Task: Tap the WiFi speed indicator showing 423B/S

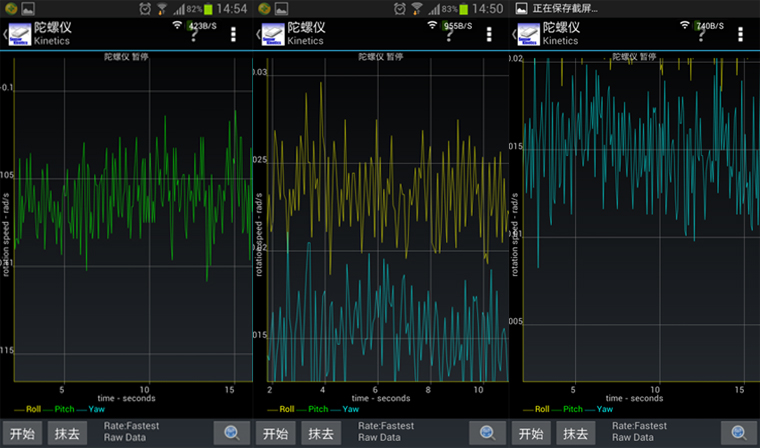Action: [x=195, y=26]
